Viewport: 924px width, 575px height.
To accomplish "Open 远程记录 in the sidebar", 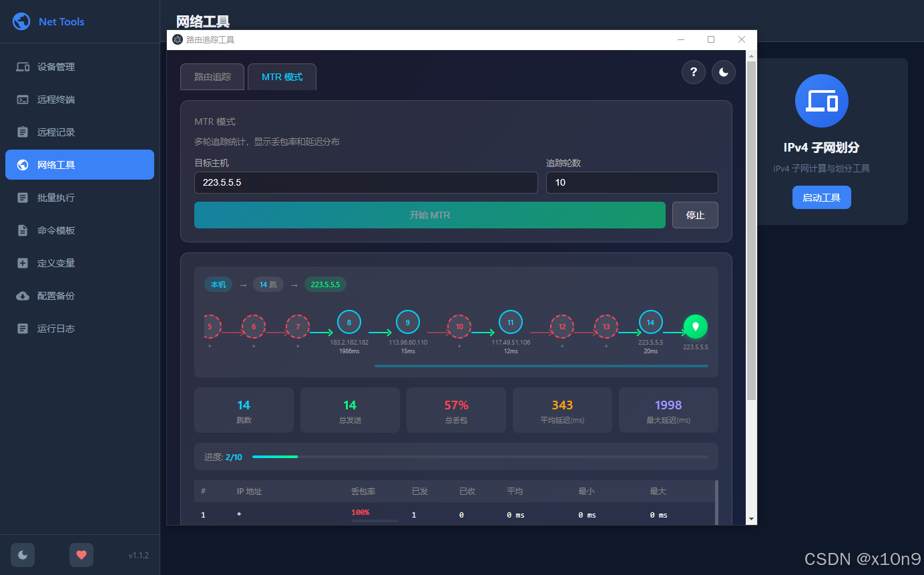I will (x=79, y=132).
